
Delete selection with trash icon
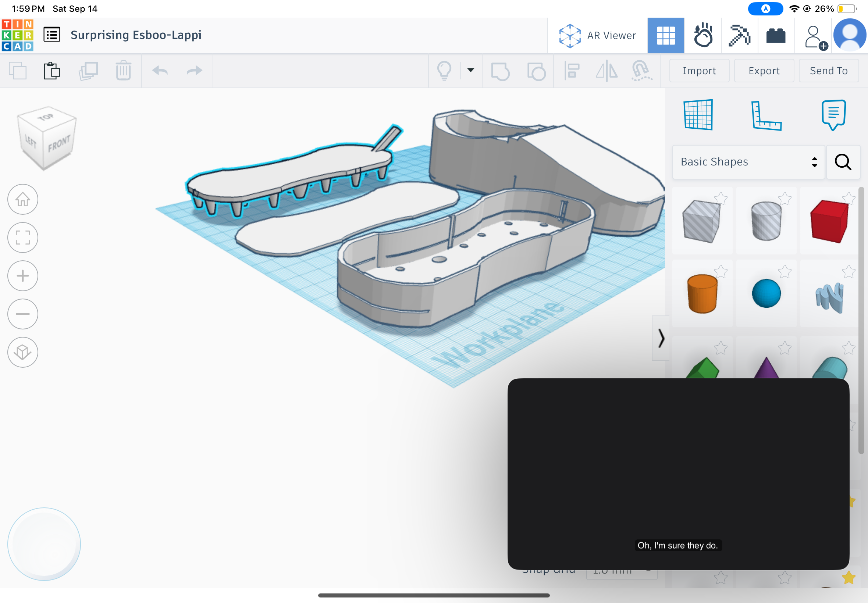point(123,71)
